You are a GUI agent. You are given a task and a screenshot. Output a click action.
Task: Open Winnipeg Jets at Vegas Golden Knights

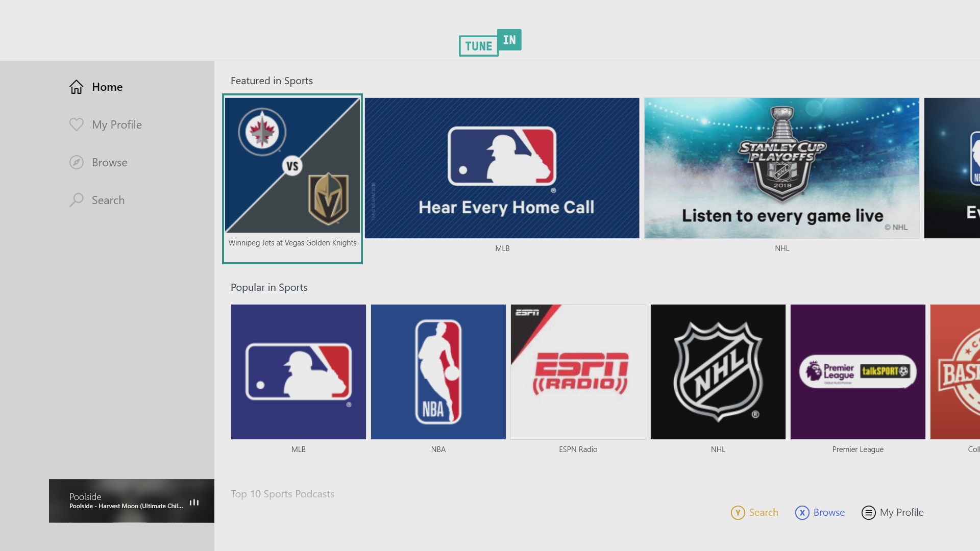[x=292, y=166]
